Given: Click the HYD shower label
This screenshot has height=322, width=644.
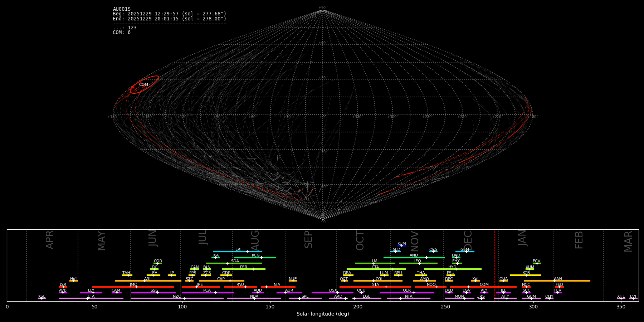Looking at the screenshot, I should pyautogui.click(x=452, y=267).
